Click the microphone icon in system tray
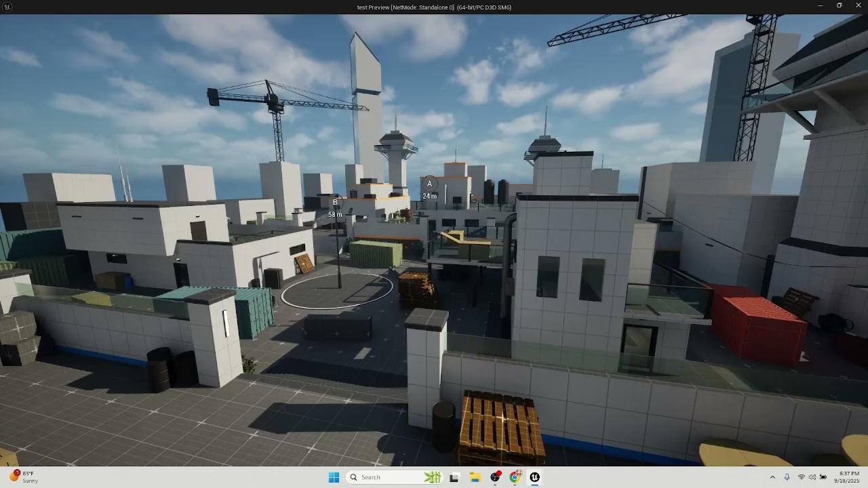868x488 pixels. [x=787, y=477]
